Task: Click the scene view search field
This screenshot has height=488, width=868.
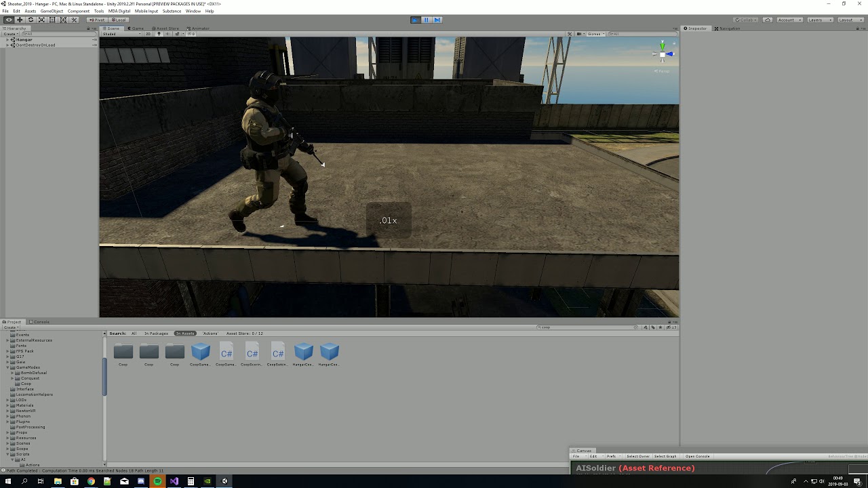Action: click(642, 34)
